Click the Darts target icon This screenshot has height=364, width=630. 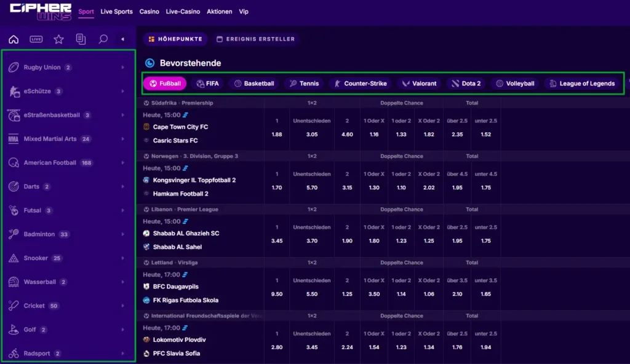pyautogui.click(x=14, y=186)
